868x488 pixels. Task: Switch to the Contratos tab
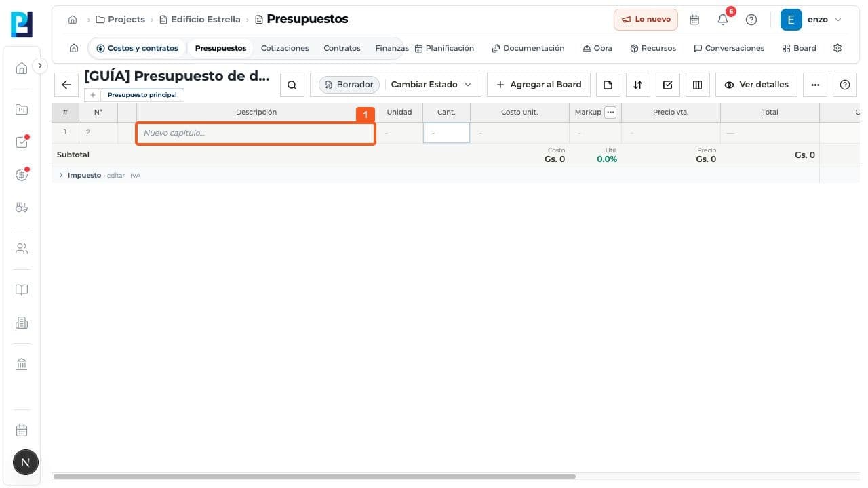pyautogui.click(x=342, y=48)
